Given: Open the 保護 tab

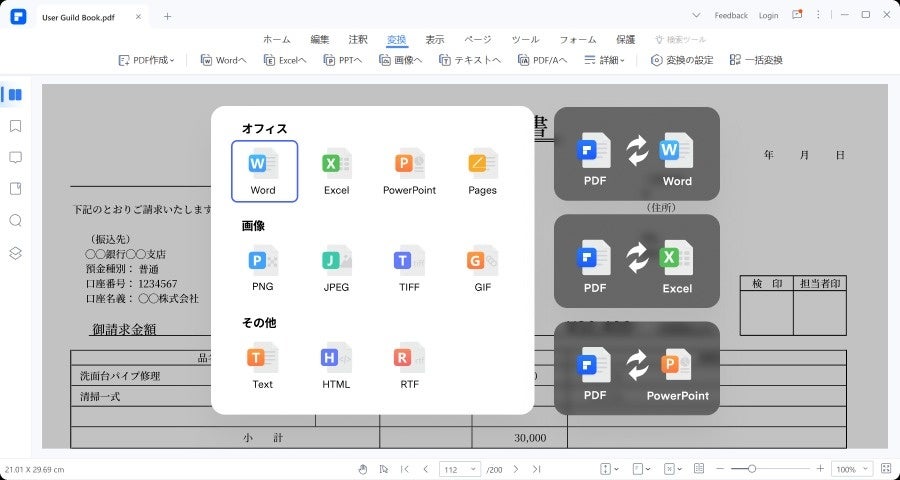Looking at the screenshot, I should pos(625,39).
